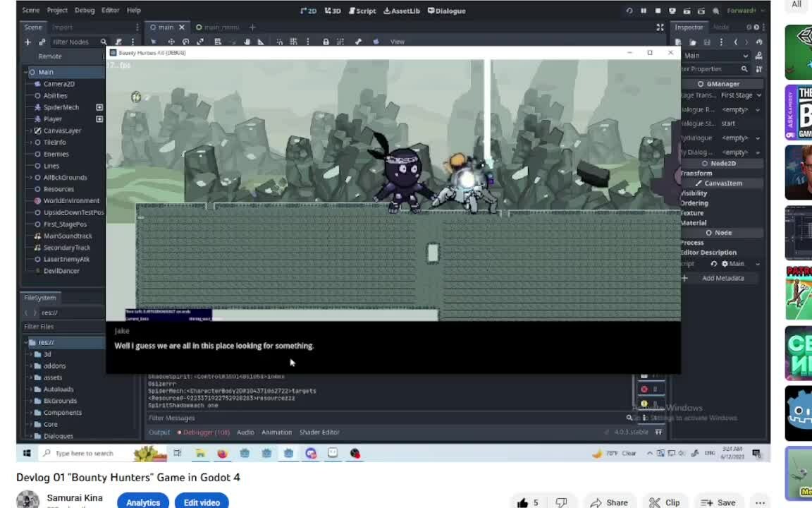The height and width of the screenshot is (508, 812).
Task: Switch to the Import dock tab
Action: click(62, 27)
